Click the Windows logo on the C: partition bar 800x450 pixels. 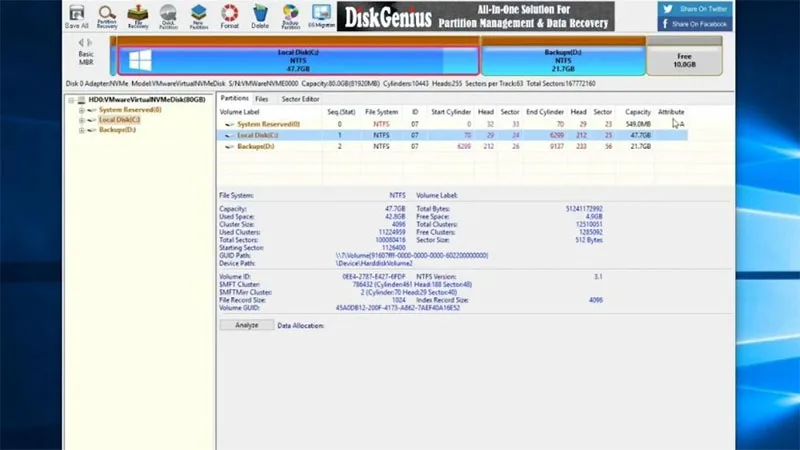click(140, 60)
